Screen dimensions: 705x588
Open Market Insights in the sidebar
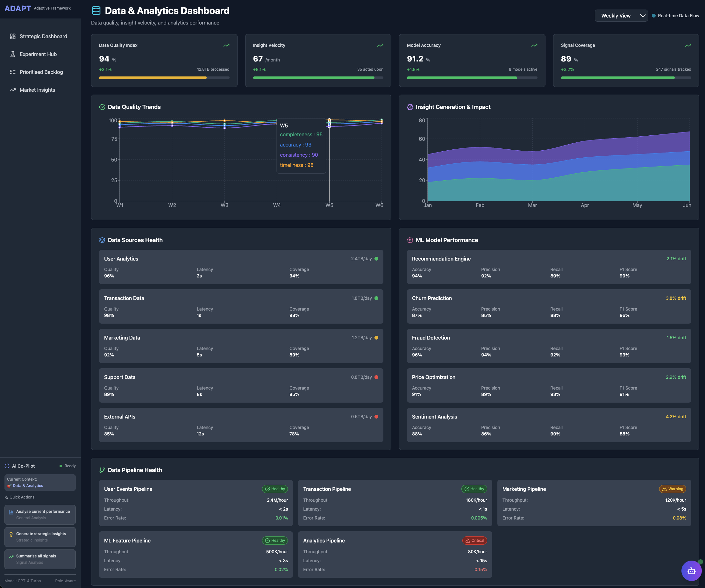[37, 90]
